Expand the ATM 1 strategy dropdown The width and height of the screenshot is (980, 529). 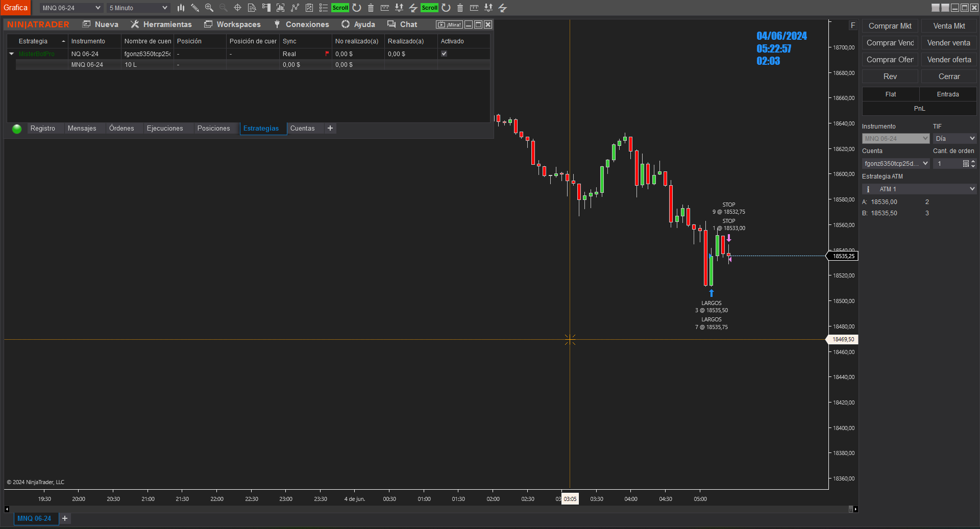click(919, 189)
